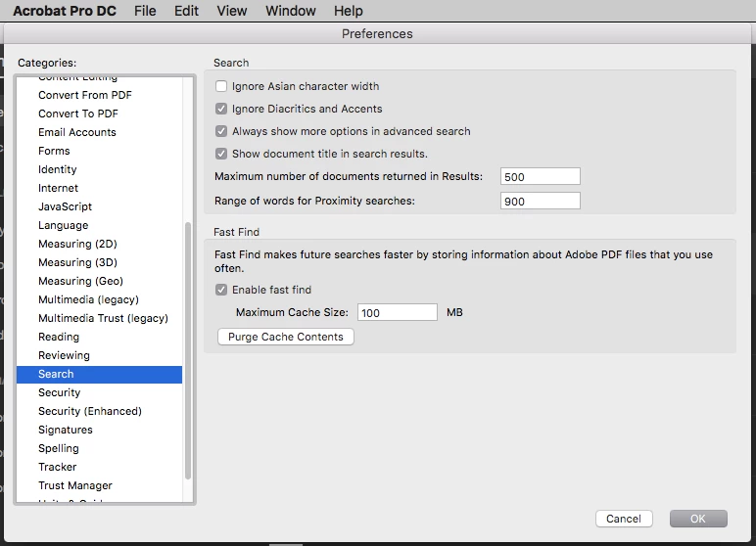Click Cancel to dismiss Preferences
The height and width of the screenshot is (546, 756).
click(624, 519)
